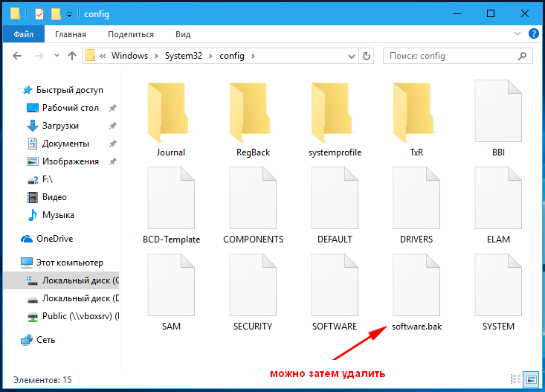Open Customize Quick Access Toolbar dropdown
Image resolution: width=545 pixels, height=392 pixels.
(x=69, y=15)
